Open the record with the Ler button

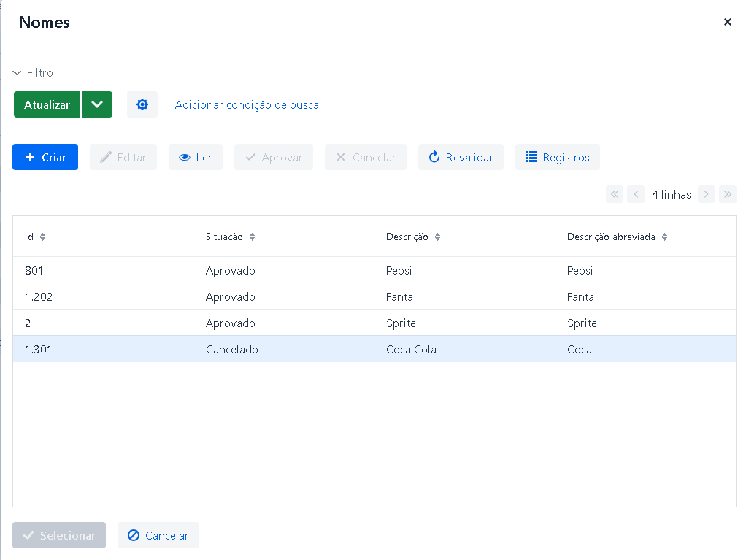196,157
